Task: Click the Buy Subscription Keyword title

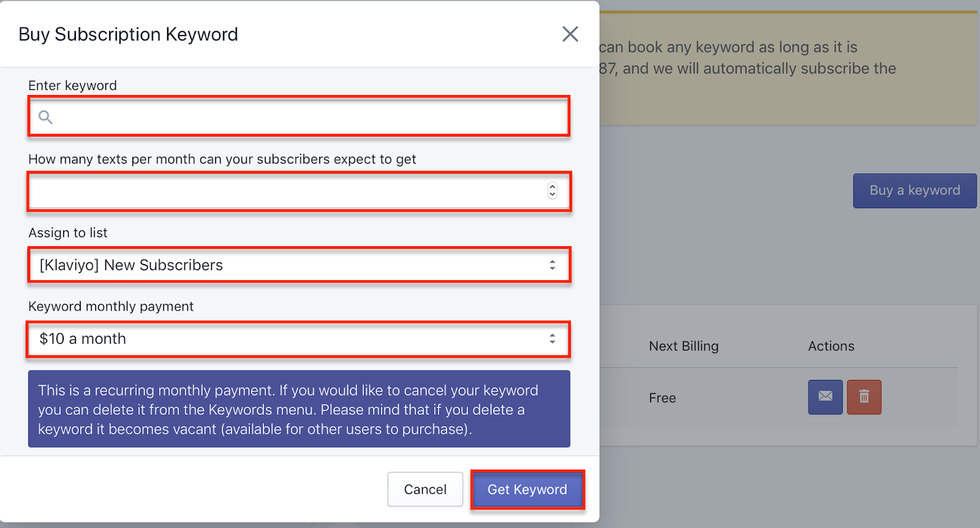Action: (128, 34)
